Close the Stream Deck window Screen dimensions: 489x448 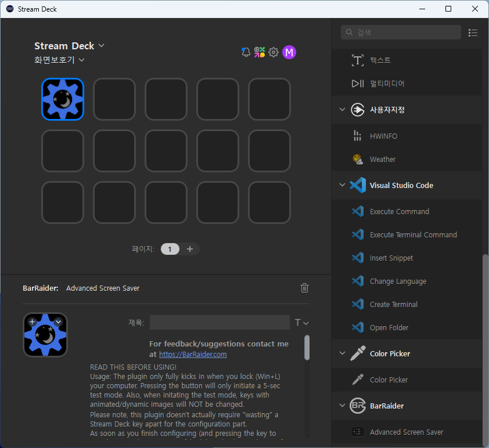(x=475, y=9)
